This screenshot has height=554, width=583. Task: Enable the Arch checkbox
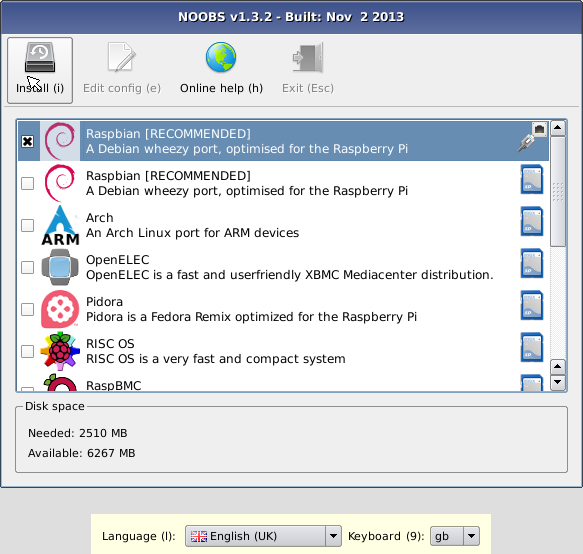[x=28, y=225]
